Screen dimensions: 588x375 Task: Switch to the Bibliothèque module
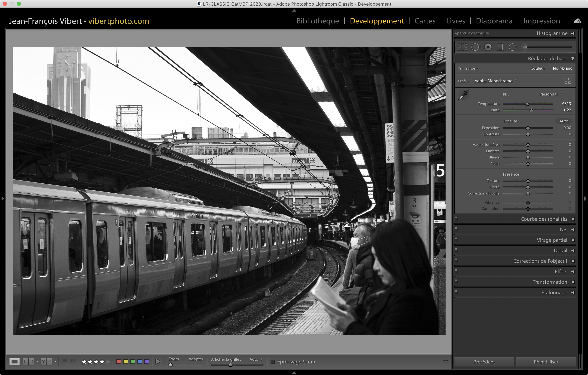tap(317, 21)
